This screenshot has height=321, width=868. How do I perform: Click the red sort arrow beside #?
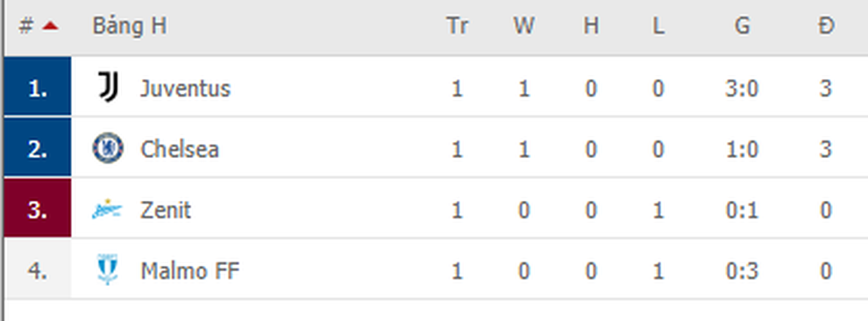coord(50,25)
